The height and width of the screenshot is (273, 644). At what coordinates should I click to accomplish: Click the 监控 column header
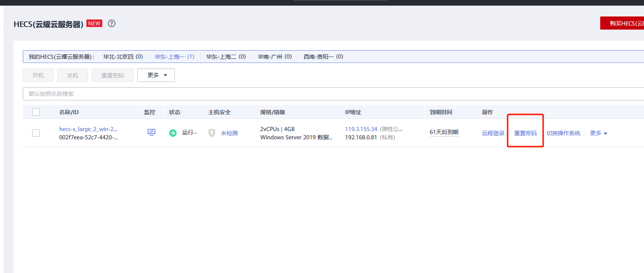point(150,112)
